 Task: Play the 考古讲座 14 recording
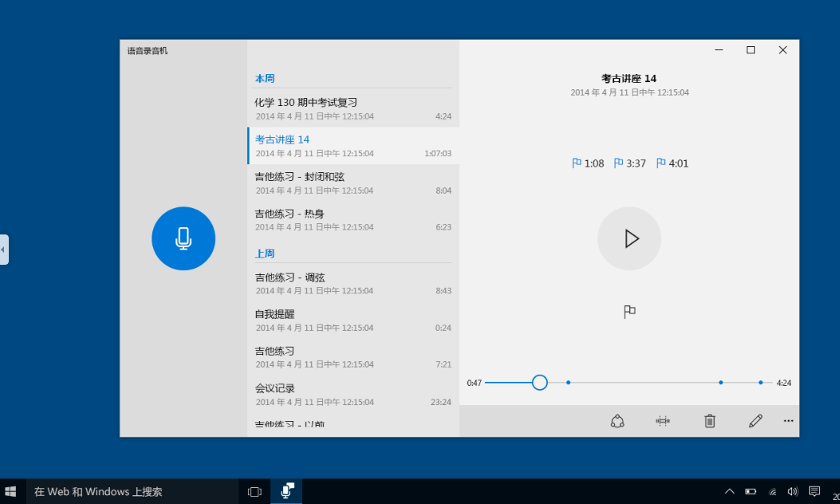[629, 238]
